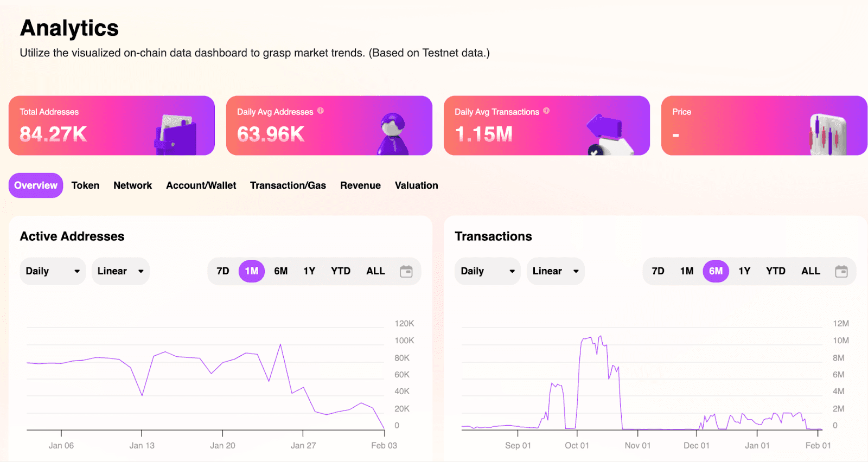Click info icon beside Daily Avg Transactions
This screenshot has height=462, width=868.
[x=546, y=111]
